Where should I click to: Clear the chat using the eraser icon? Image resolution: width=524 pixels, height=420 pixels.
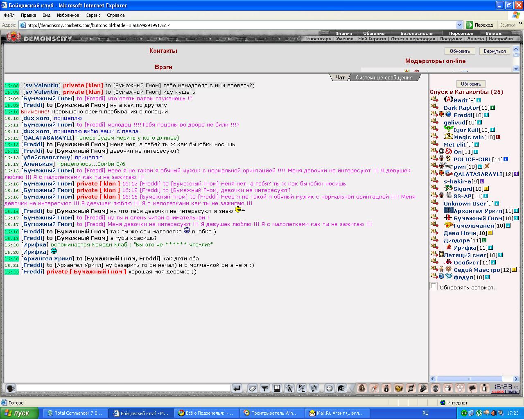[x=253, y=388]
